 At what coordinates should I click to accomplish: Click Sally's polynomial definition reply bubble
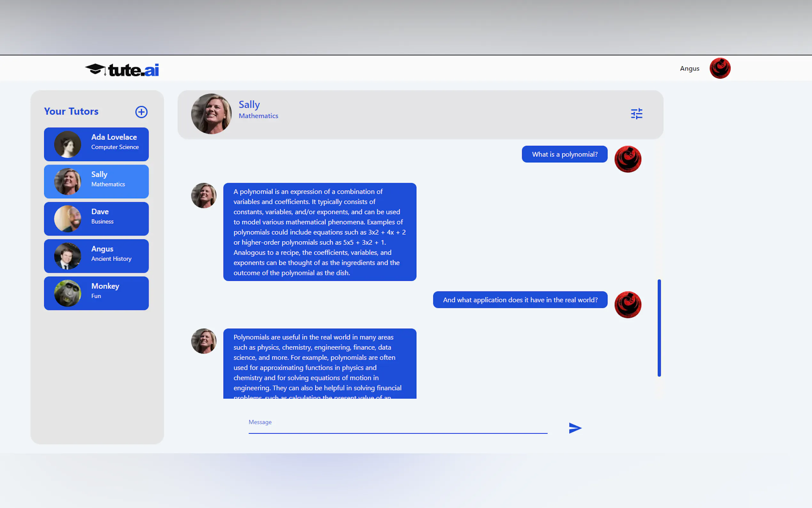pyautogui.click(x=320, y=232)
